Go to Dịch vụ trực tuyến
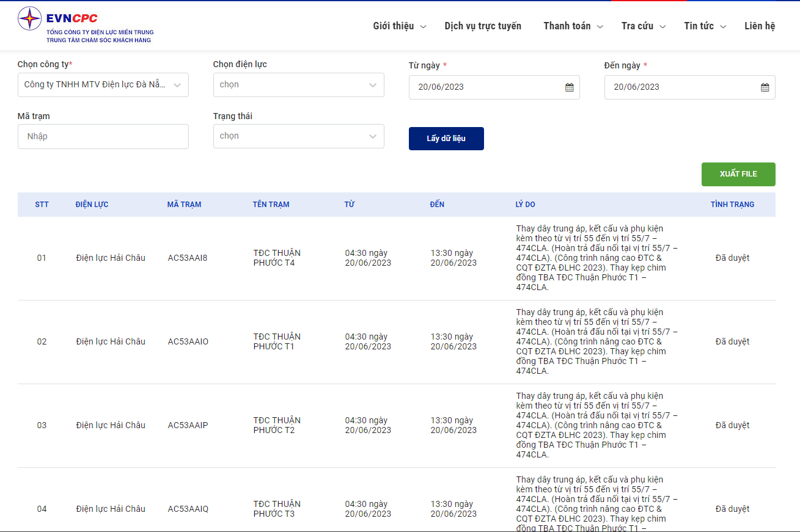 click(483, 26)
